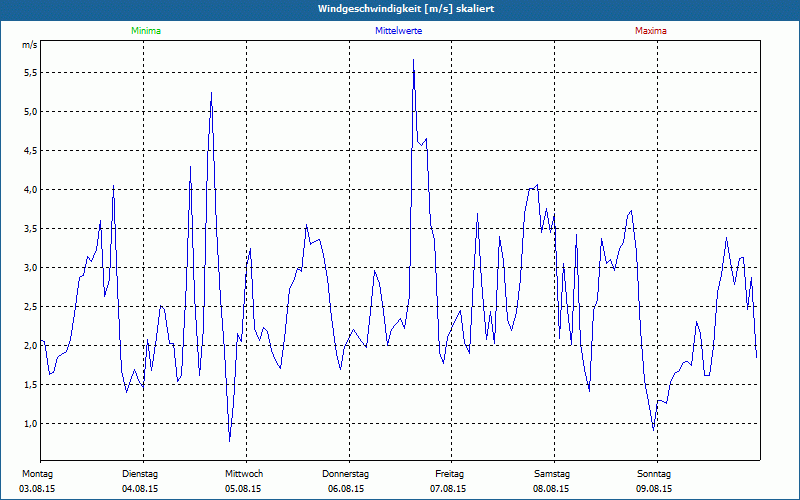Click the 04.08.15 date label

point(140,489)
